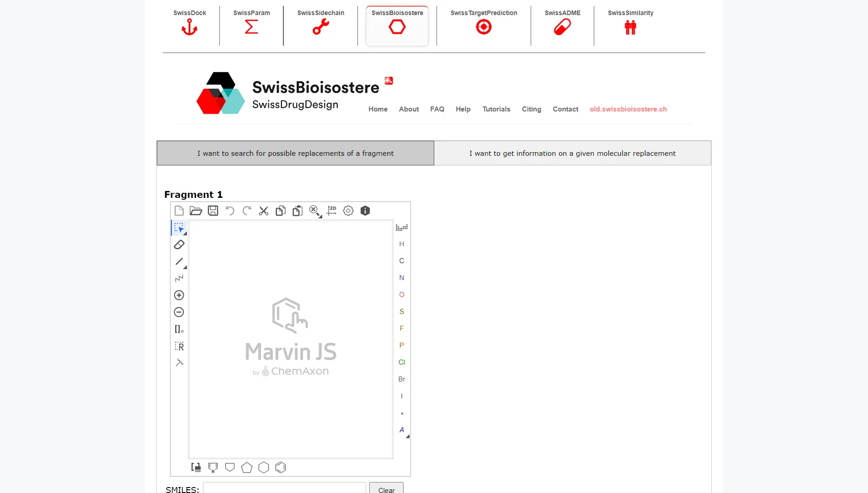868x493 pixels.
Task: Click the cyclohexane ring template
Action: coord(263,467)
